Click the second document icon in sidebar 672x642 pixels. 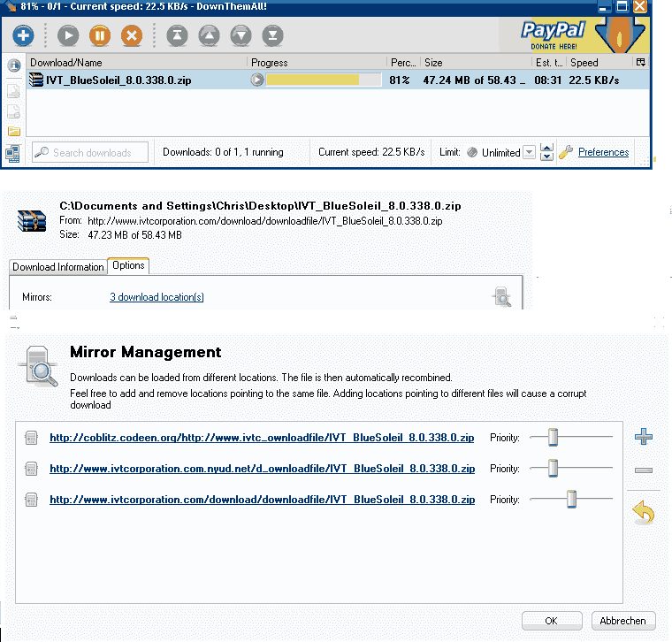click(14, 111)
